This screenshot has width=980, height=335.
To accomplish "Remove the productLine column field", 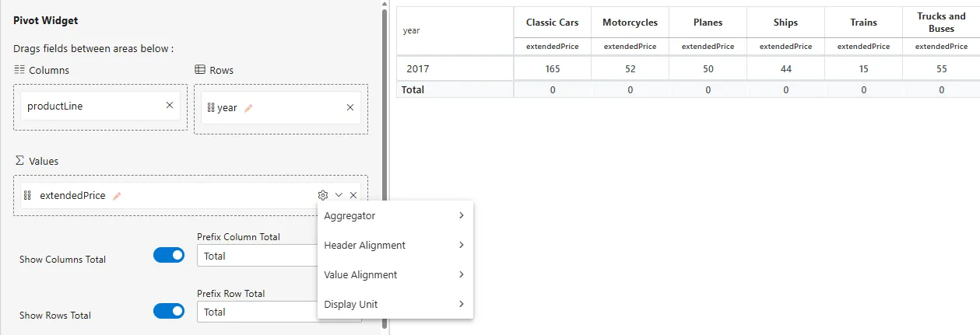I will (x=170, y=105).
